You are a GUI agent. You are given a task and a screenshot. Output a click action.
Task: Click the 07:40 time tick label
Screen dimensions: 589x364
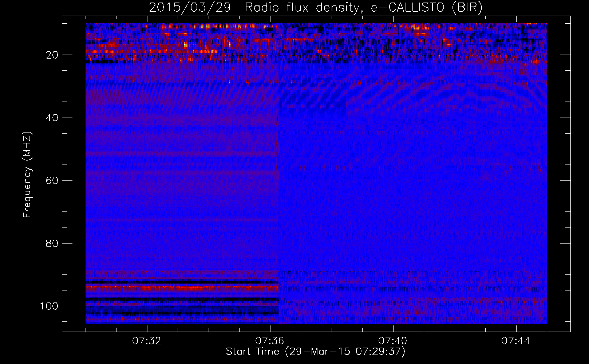[393, 341]
